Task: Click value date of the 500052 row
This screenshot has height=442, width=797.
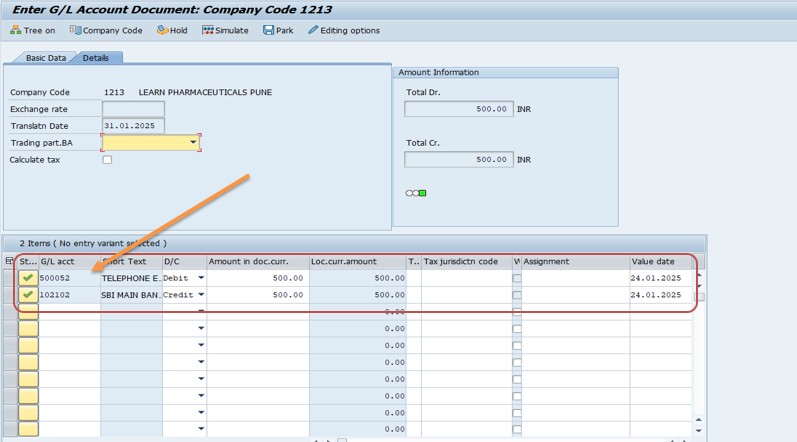Action: click(661, 278)
